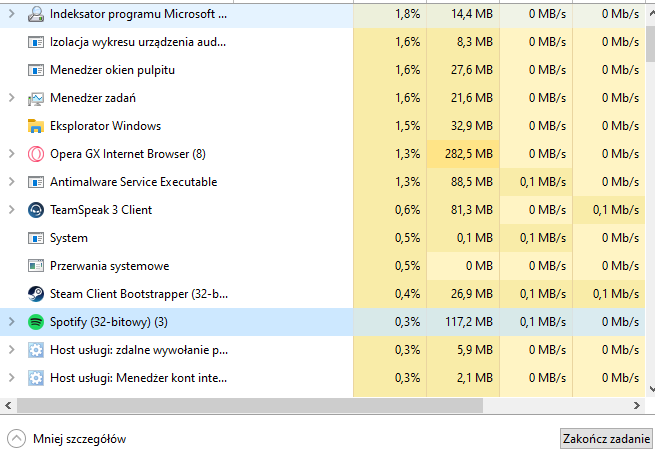Click the Mniej szczegółów link
The width and height of the screenshot is (655, 461).
click(x=79, y=439)
